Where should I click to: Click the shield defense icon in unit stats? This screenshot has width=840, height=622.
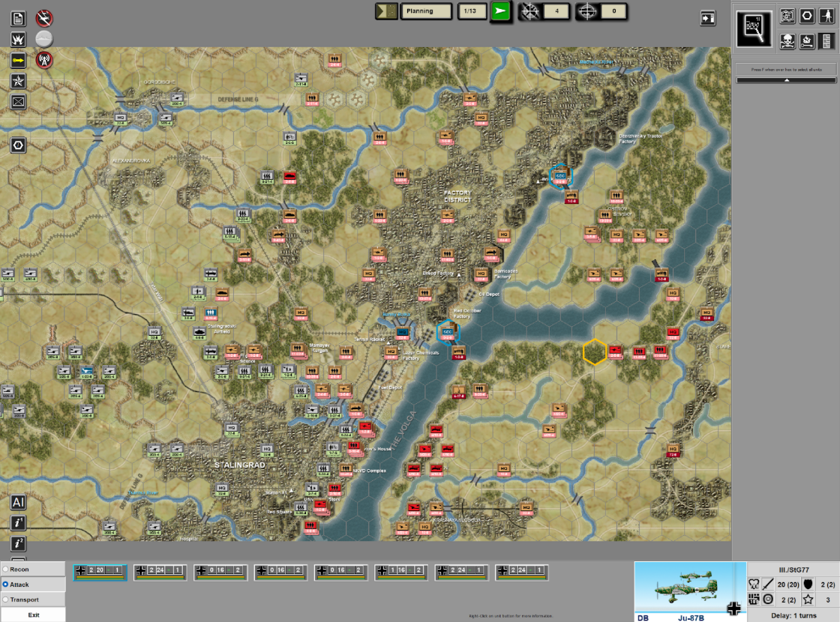coord(808,584)
